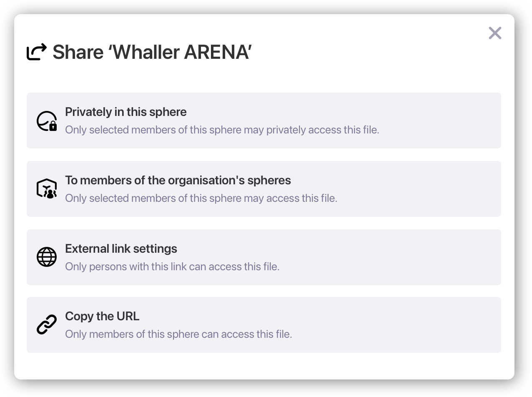The image size is (532, 397).
Task: Select 'Privately in this sphere' title
Action: click(x=125, y=112)
